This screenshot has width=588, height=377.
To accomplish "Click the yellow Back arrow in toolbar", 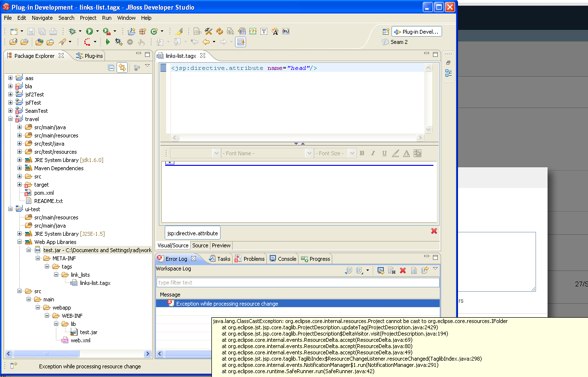I will [206, 42].
